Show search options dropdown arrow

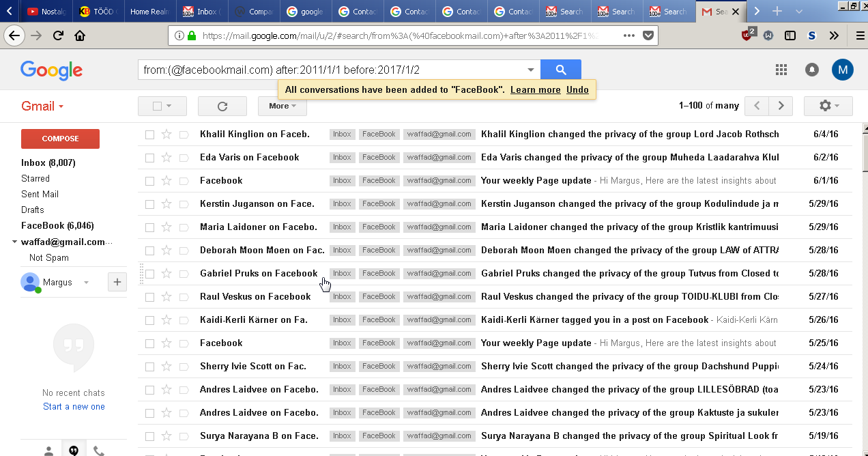(x=531, y=70)
